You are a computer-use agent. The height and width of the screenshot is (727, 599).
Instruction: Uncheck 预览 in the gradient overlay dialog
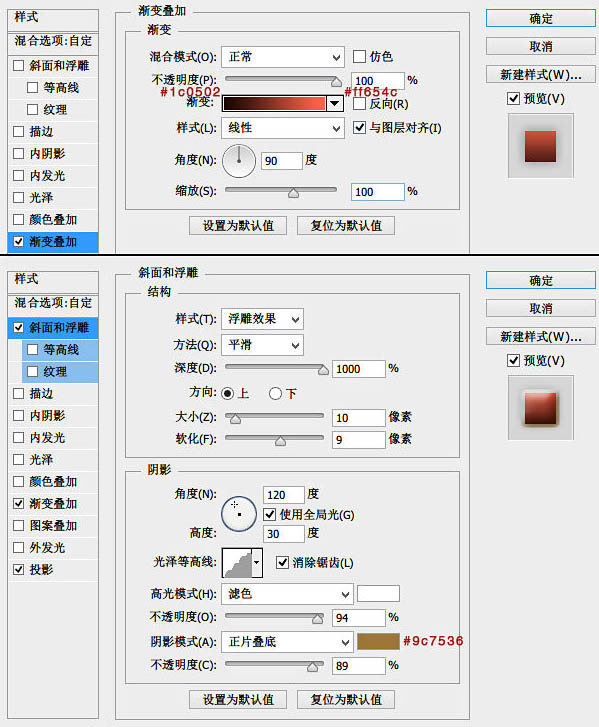pyautogui.click(x=513, y=98)
